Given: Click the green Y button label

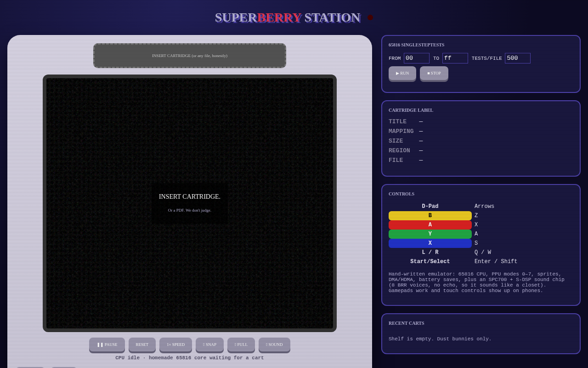Looking at the screenshot, I should (x=430, y=234).
